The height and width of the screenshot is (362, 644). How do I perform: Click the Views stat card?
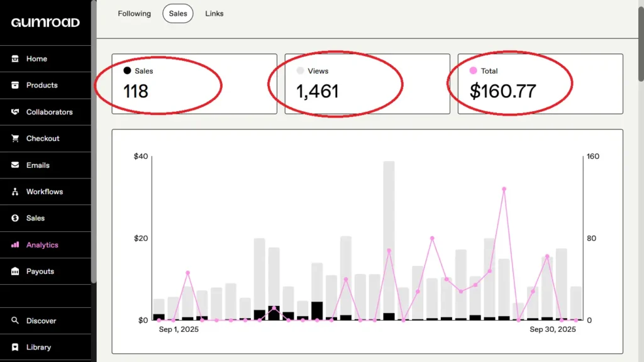pos(367,84)
